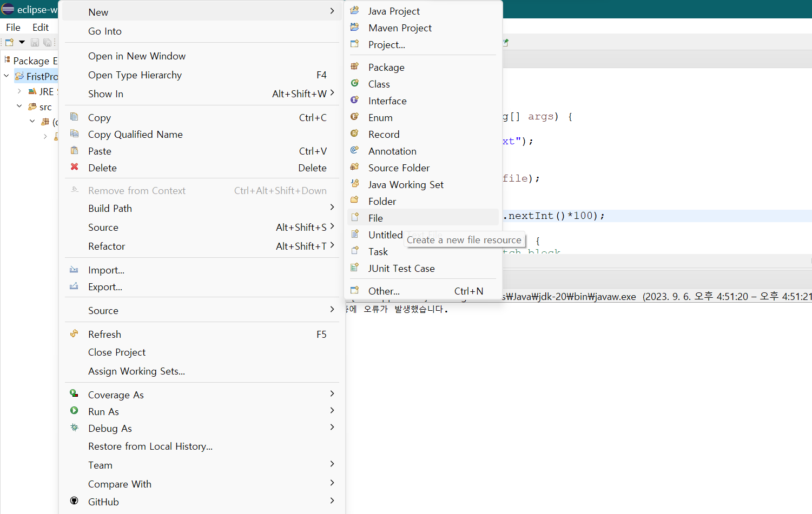
Task: Click the Maven Project icon
Action: click(x=355, y=28)
